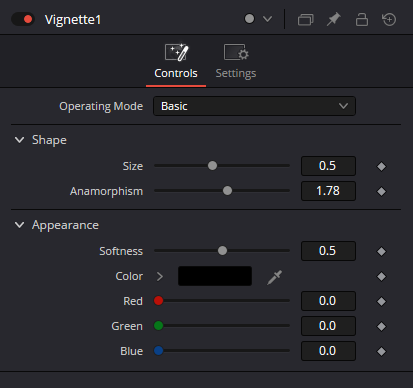
Task: Add keyframe for Softness
Action: point(381,251)
